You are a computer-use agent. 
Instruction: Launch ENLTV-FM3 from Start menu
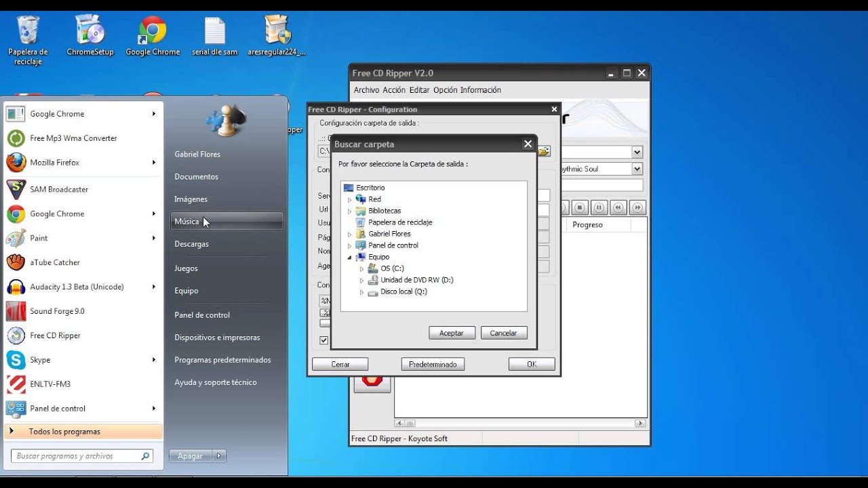pos(50,384)
